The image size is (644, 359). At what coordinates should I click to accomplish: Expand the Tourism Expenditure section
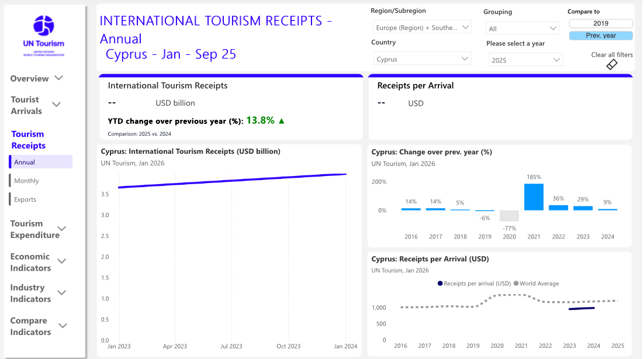click(61, 229)
